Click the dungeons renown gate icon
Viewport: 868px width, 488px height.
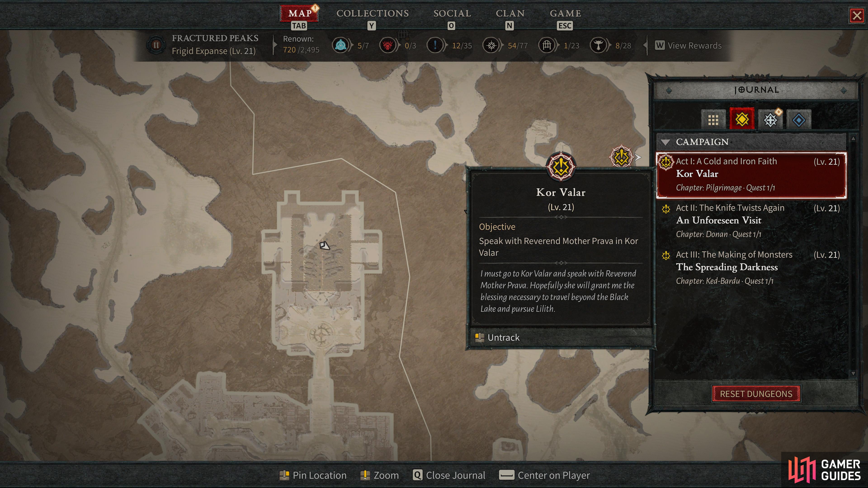click(547, 45)
